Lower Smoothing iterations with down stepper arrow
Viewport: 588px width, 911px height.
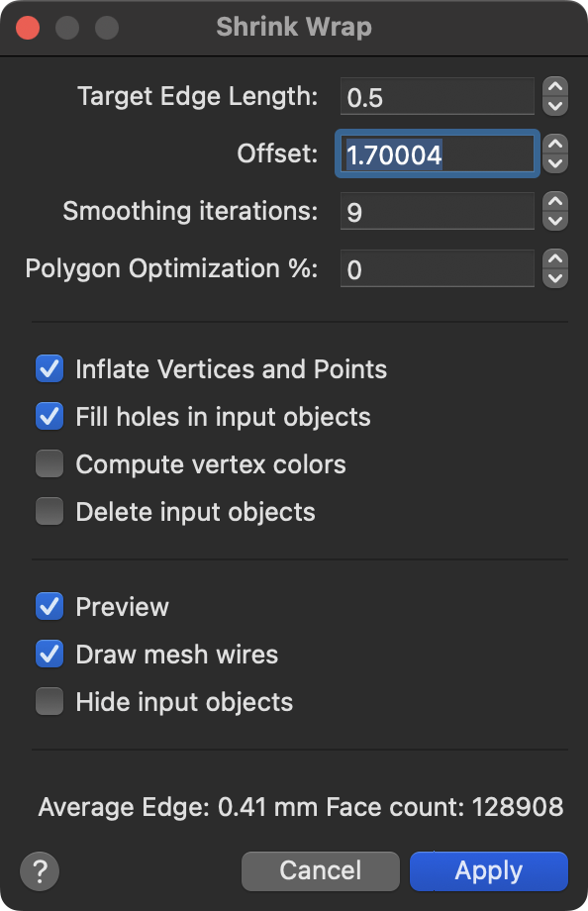click(555, 220)
